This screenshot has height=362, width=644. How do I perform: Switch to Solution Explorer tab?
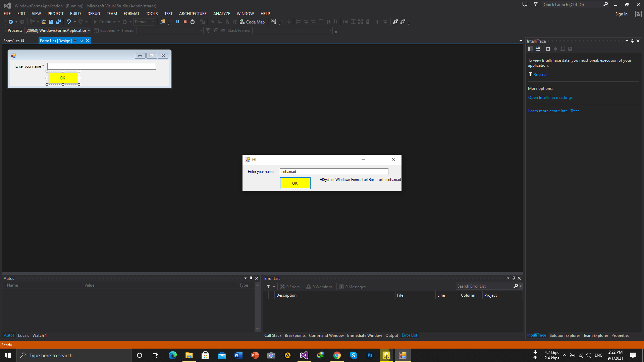pyautogui.click(x=565, y=335)
